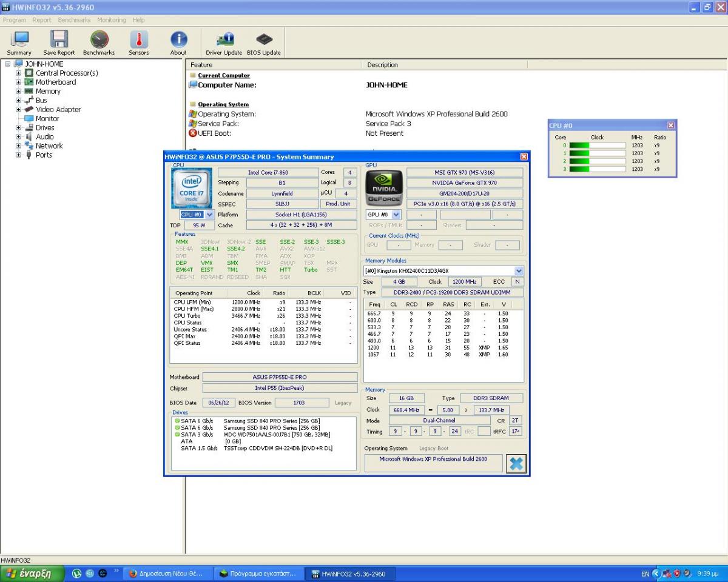The image size is (728, 582).
Task: Click the Feature column header
Action: pyautogui.click(x=275, y=65)
